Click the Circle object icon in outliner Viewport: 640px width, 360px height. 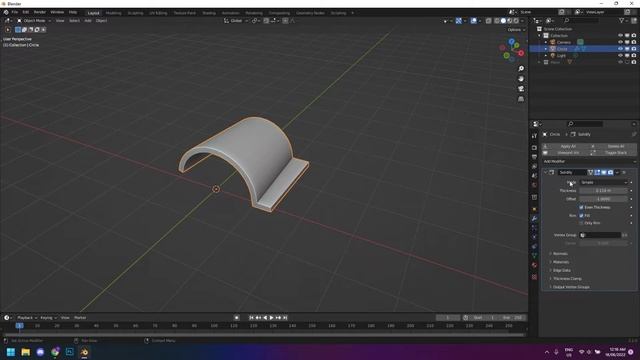pos(553,49)
